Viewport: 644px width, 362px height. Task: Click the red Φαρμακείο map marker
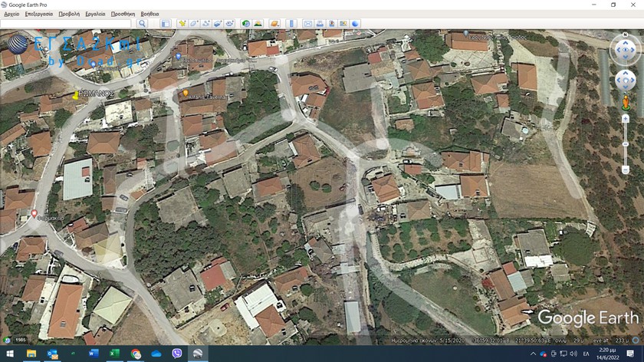pos(34,213)
